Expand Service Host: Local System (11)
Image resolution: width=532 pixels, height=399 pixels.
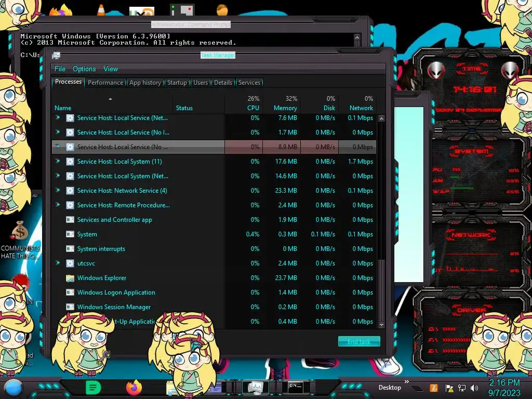point(58,161)
